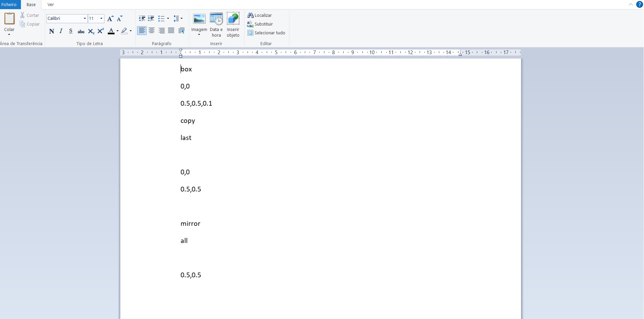Toggle italic (I) formatting
The width and height of the screenshot is (644, 319).
(x=61, y=31)
